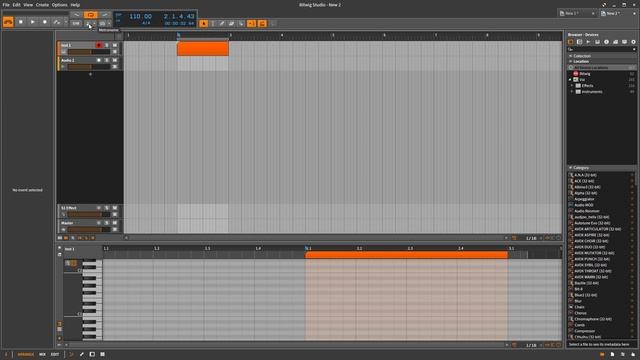640x360 pixels.
Task: Click the add track plus button
Action: pyautogui.click(x=90, y=74)
